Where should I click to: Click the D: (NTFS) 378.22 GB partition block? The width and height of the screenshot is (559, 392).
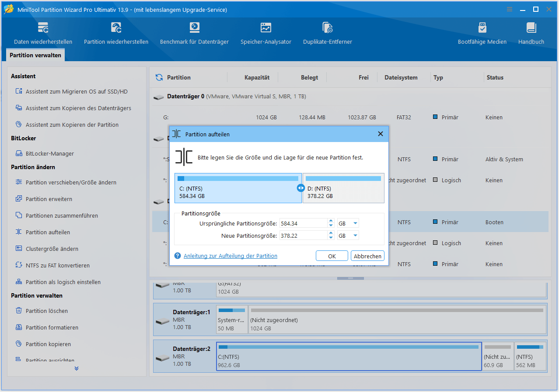[x=343, y=188]
